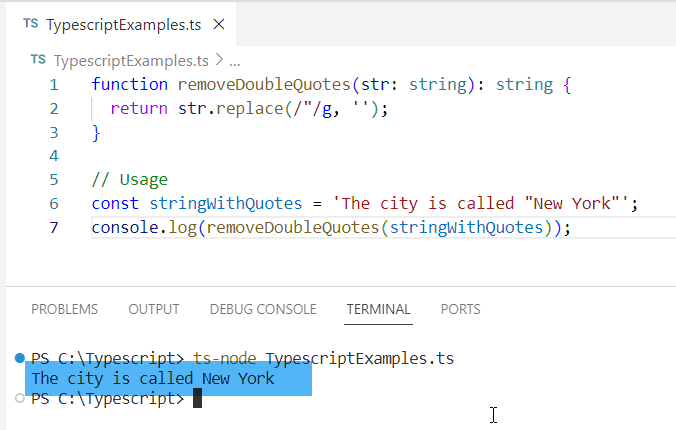Open the DEBUG CONSOLE tab
The image size is (676, 430).
click(x=263, y=309)
